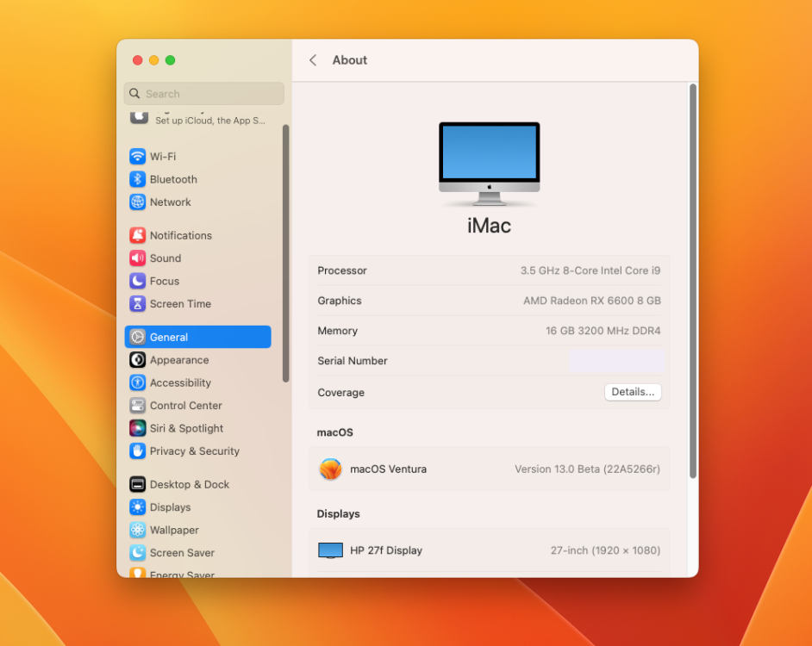Minimize the System Settings window

(x=153, y=60)
